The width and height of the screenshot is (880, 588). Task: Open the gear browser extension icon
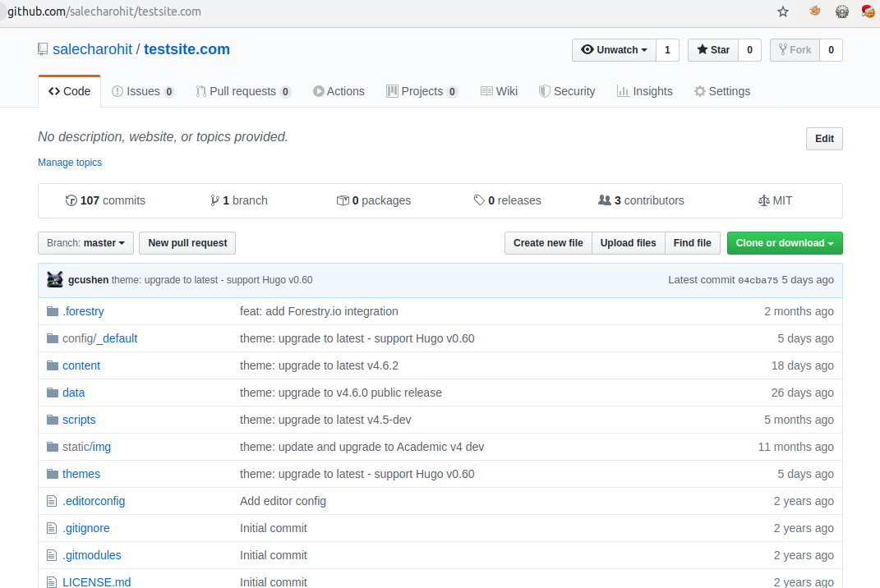(x=842, y=11)
